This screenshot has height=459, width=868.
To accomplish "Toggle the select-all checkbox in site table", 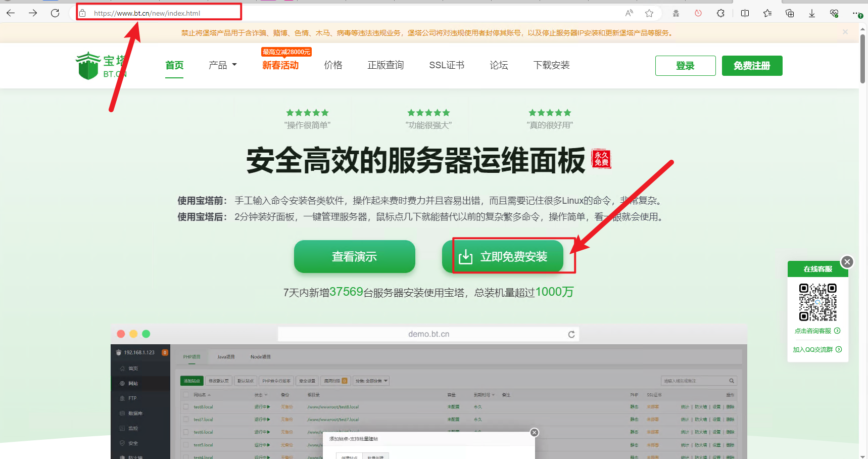I will click(x=186, y=395).
